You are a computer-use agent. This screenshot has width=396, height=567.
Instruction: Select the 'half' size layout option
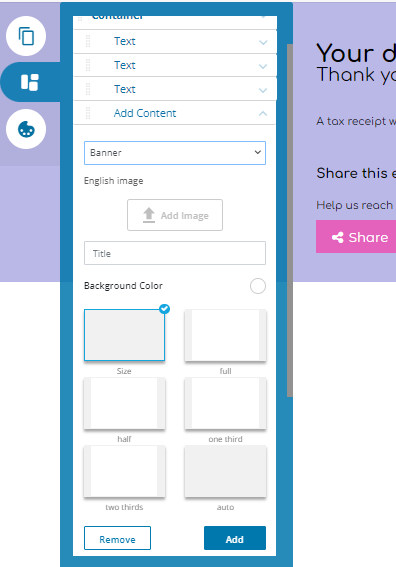(x=124, y=404)
